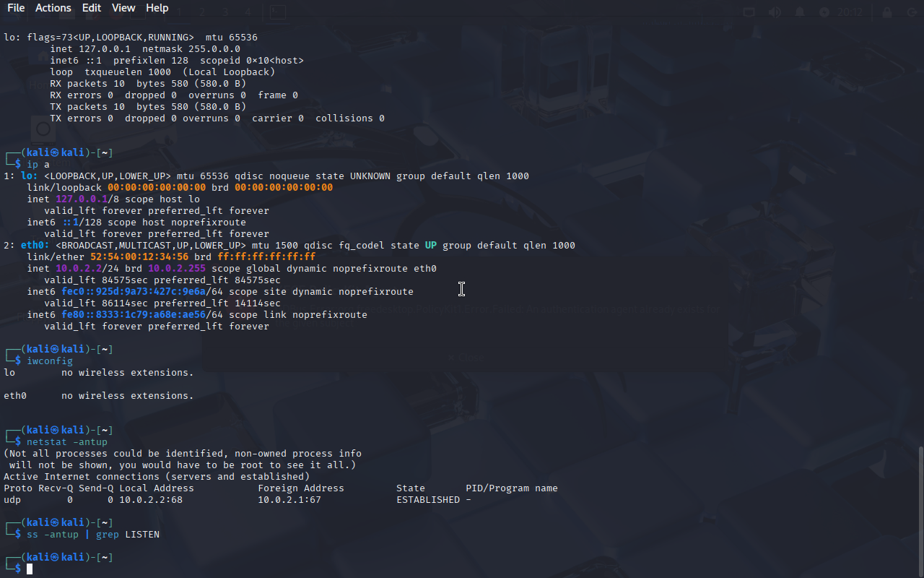Open the Edit menu
The width and height of the screenshot is (924, 578).
(x=92, y=8)
